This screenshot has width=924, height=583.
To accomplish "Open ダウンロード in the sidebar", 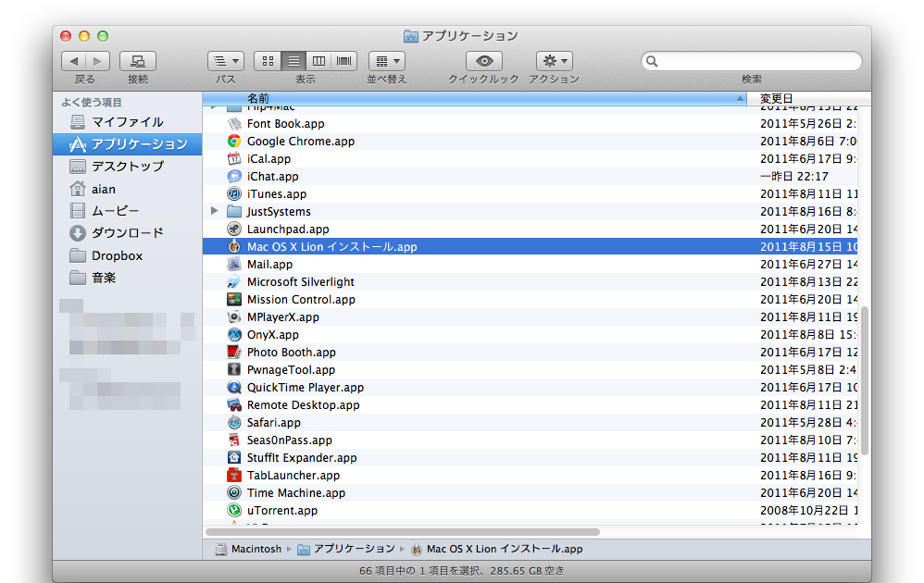I will pos(127,232).
